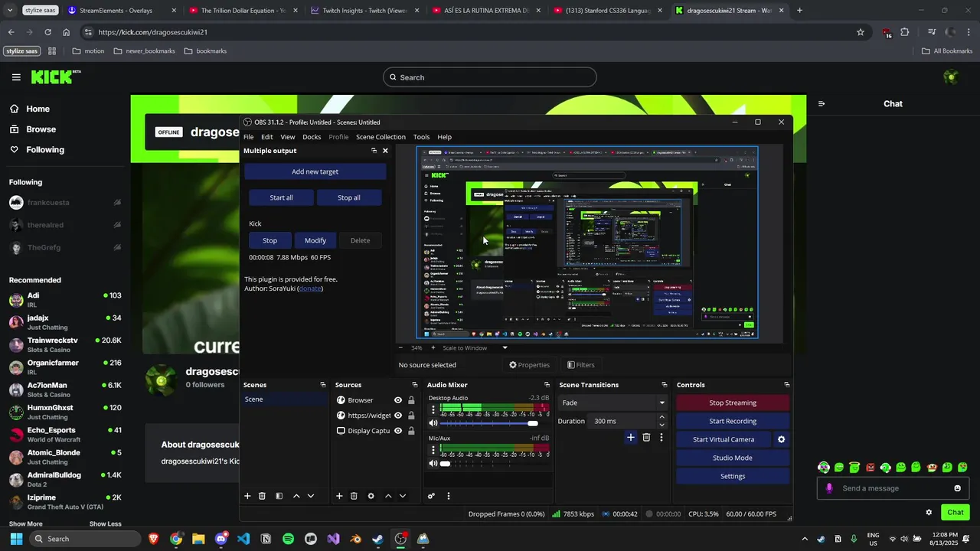Toggle lock on Display Capture source

[x=411, y=431]
